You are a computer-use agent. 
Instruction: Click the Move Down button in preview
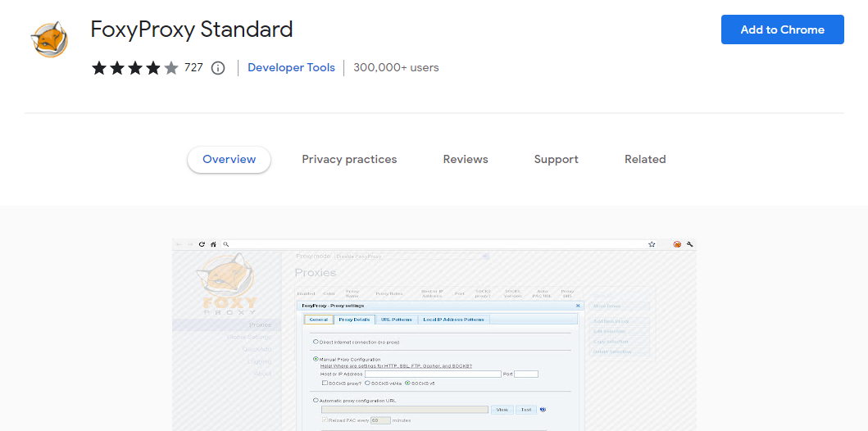click(x=620, y=306)
